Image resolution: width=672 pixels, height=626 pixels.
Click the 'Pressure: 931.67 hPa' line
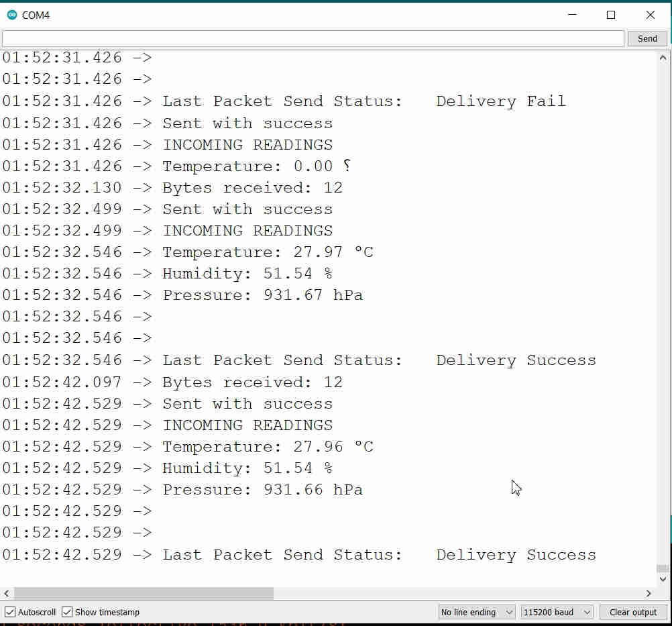point(263,295)
